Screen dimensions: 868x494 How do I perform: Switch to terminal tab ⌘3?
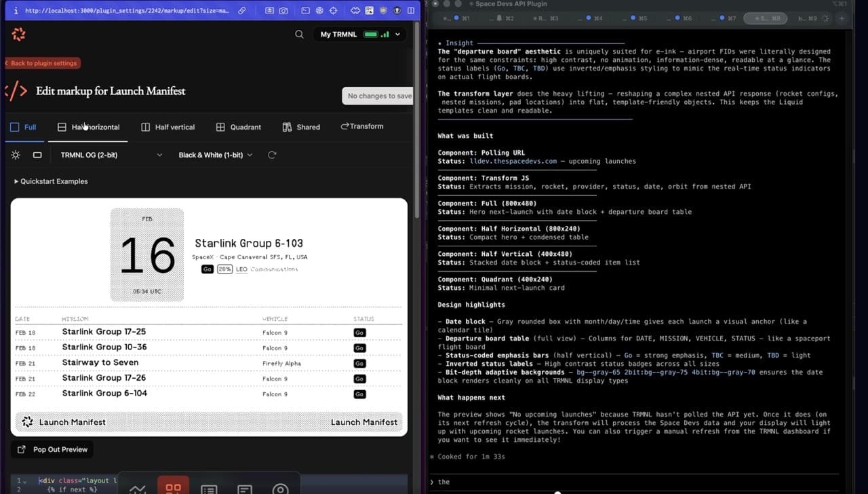point(547,18)
